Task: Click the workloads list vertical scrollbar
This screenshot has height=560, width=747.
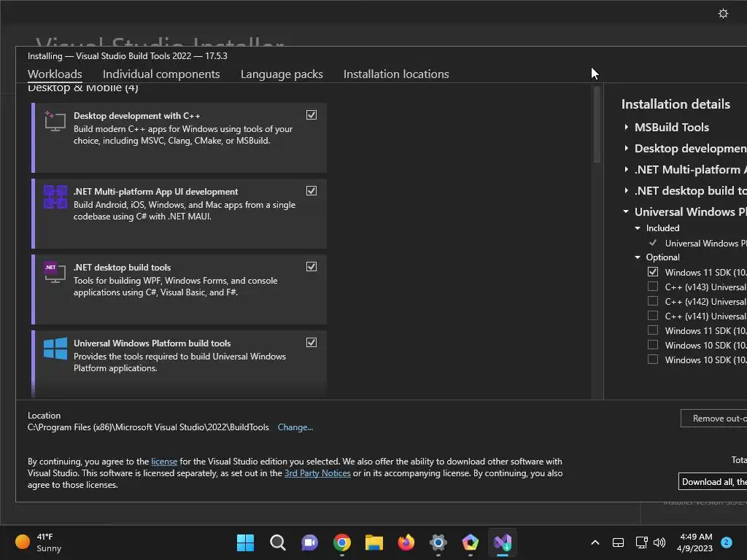Action: 597,125
